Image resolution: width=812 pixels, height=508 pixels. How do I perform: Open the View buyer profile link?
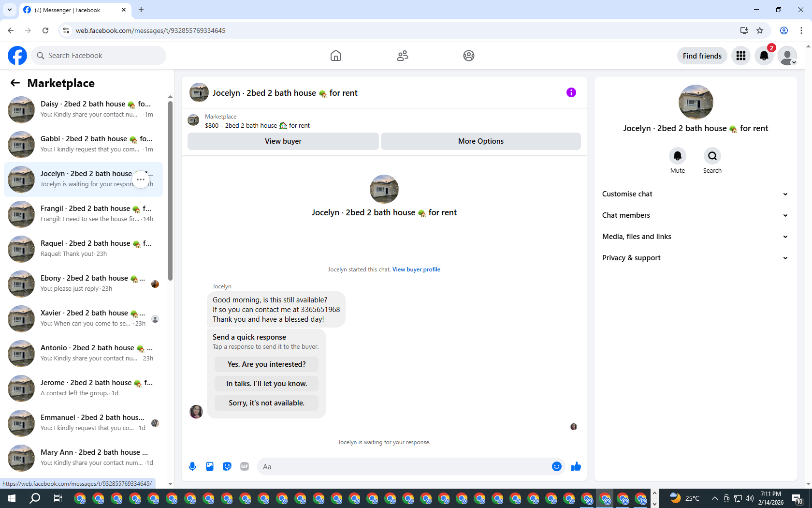[x=416, y=269]
